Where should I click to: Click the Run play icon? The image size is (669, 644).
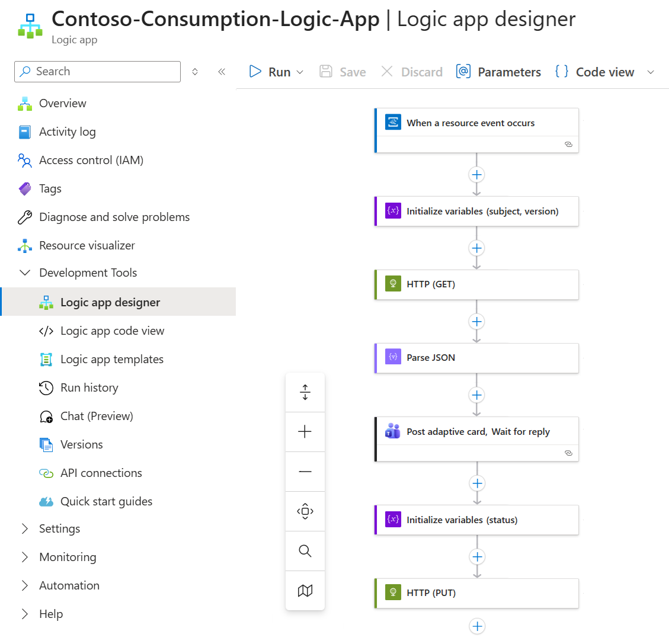coord(255,72)
